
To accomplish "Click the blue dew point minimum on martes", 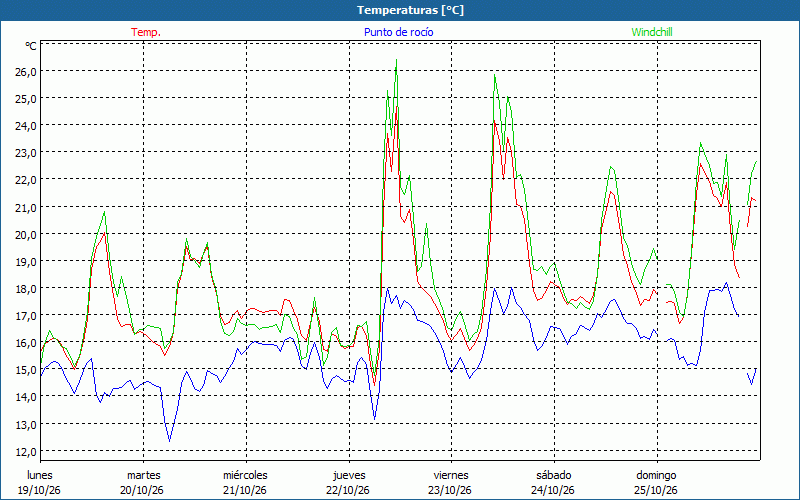I will click(169, 441).
